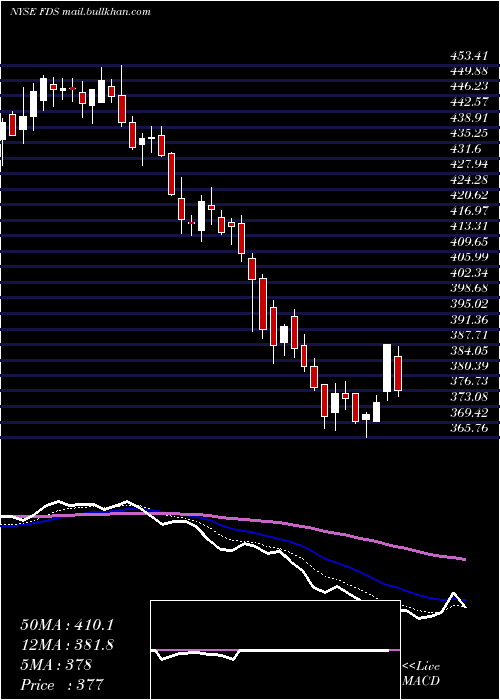The image size is (500, 700).
Task: Click the 442.57 price label
Action: [x=469, y=101]
